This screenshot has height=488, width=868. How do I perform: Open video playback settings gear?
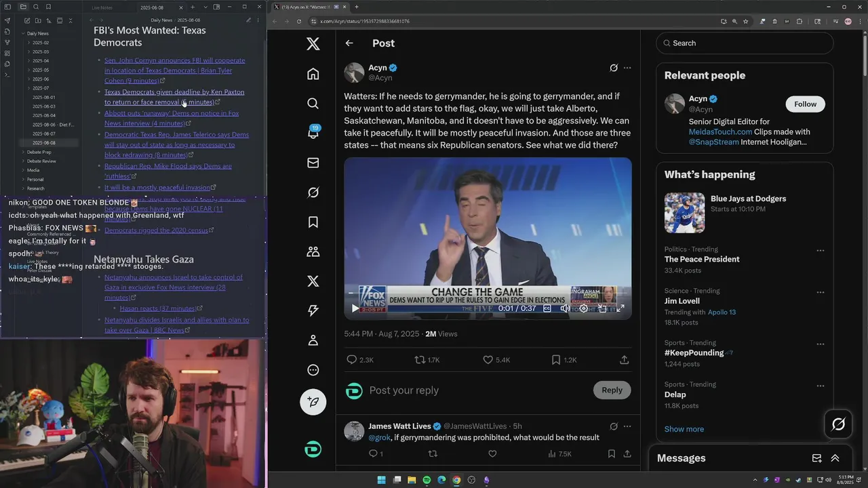tap(583, 308)
